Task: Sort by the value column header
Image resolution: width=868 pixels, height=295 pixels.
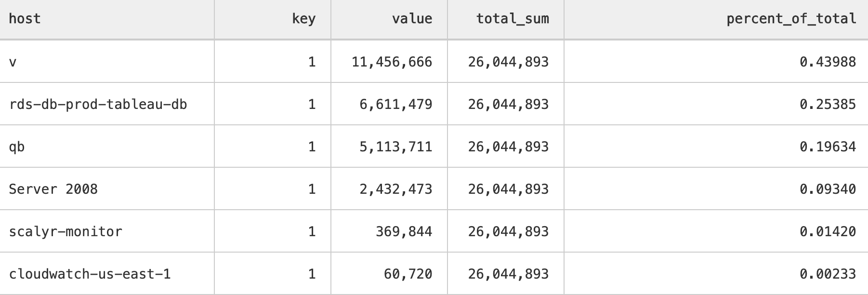Action: coord(412,19)
